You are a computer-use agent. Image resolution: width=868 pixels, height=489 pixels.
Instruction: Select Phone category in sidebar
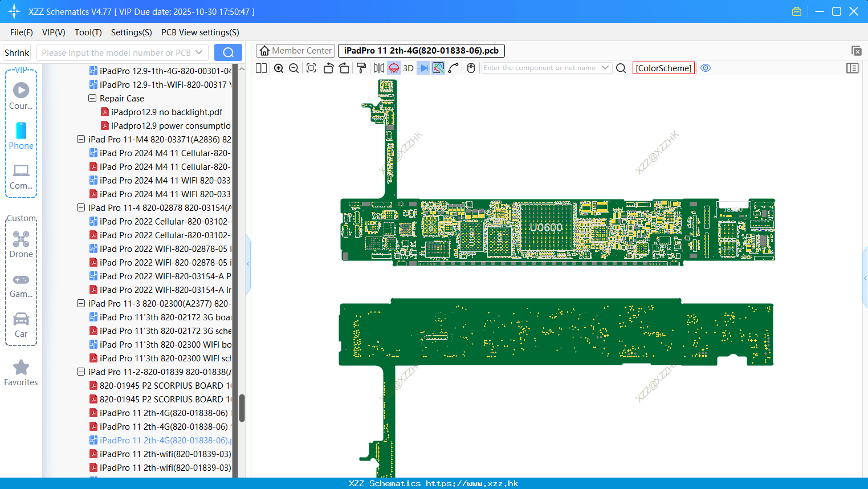[x=21, y=136]
